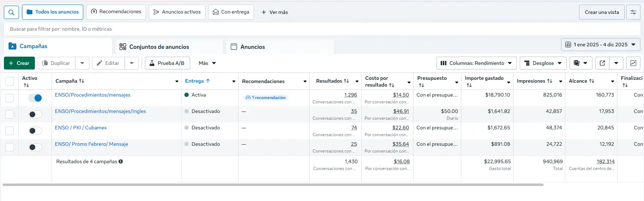The width and height of the screenshot is (644, 201).
Task: Sort by the Resultados column arrows
Action: point(346,81)
